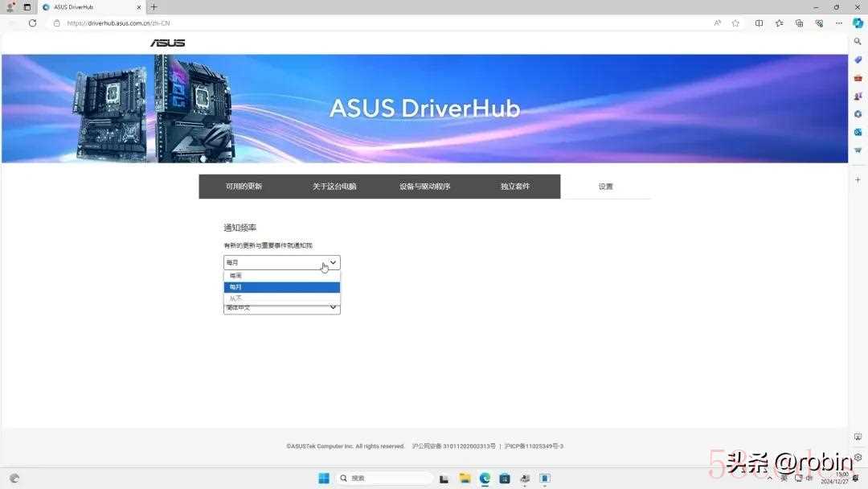Click the ASUS DriverHub browser tab
Image resolution: width=868 pixels, height=489 pixels.
click(92, 7)
